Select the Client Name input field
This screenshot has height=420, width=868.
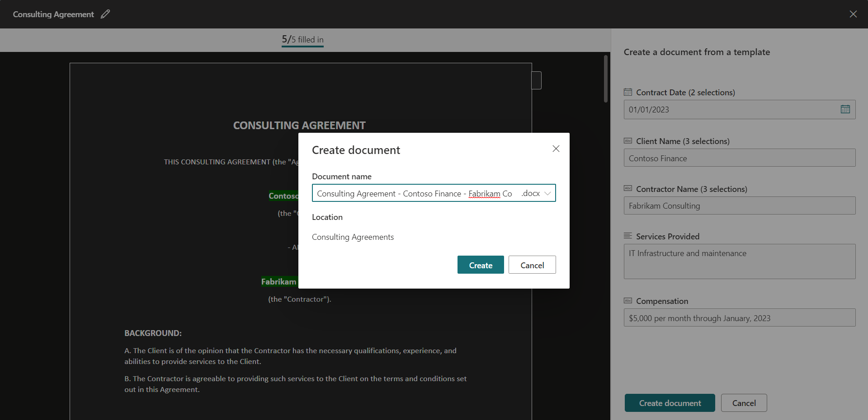[739, 158]
